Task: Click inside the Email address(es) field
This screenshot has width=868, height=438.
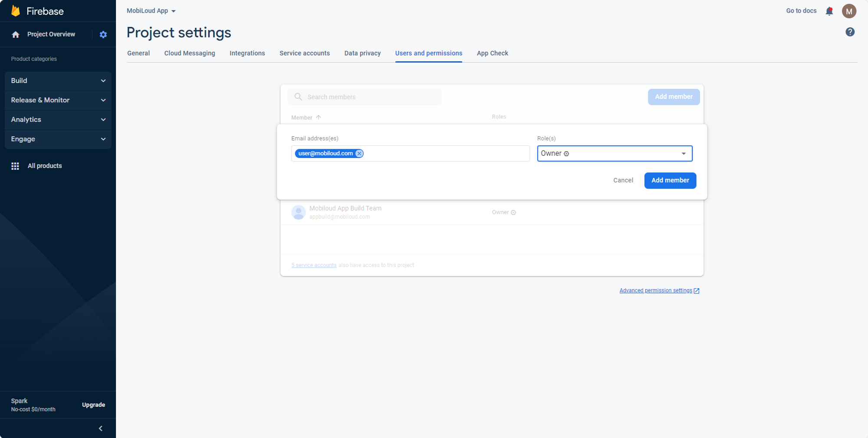Action: coord(410,154)
